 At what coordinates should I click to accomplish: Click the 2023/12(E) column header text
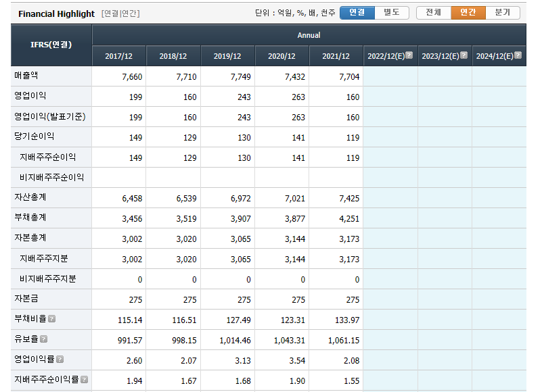click(441, 56)
